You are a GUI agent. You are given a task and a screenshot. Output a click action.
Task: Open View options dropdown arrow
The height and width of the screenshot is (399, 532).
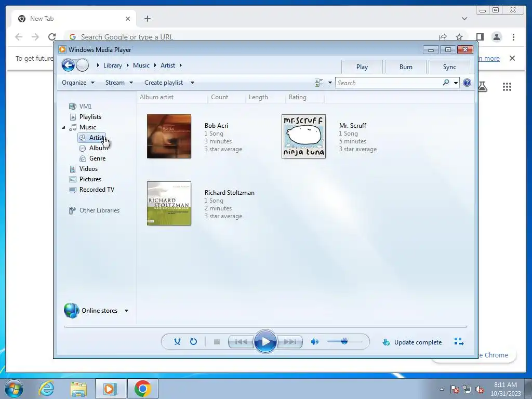pyautogui.click(x=330, y=83)
